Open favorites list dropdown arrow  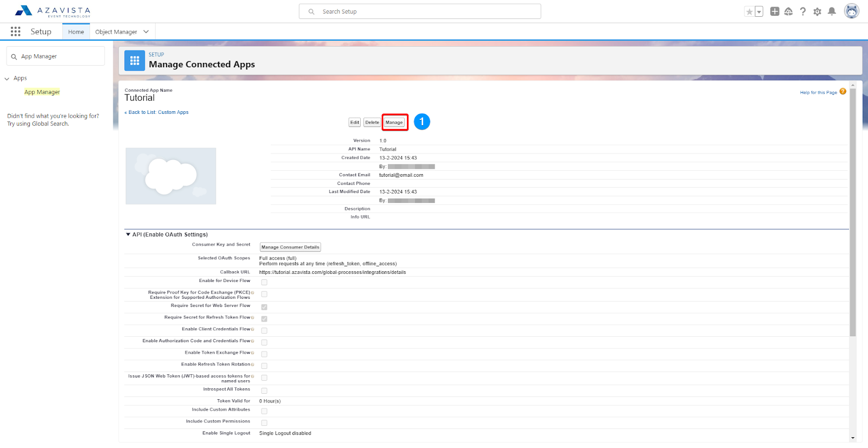pyautogui.click(x=759, y=11)
